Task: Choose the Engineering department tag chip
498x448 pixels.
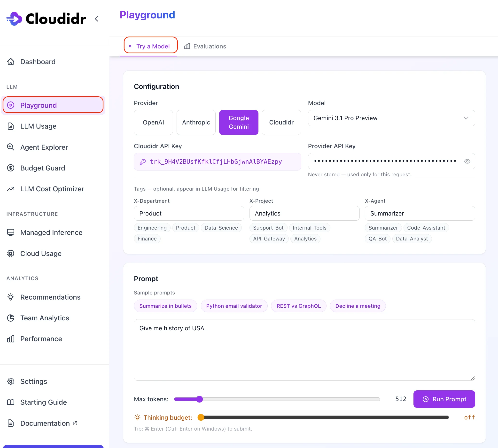Action: [152, 228]
